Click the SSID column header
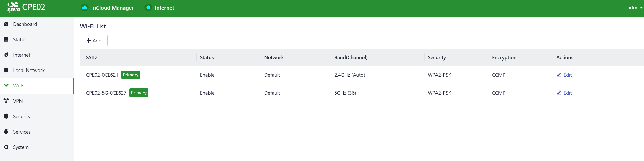 pos(91,57)
